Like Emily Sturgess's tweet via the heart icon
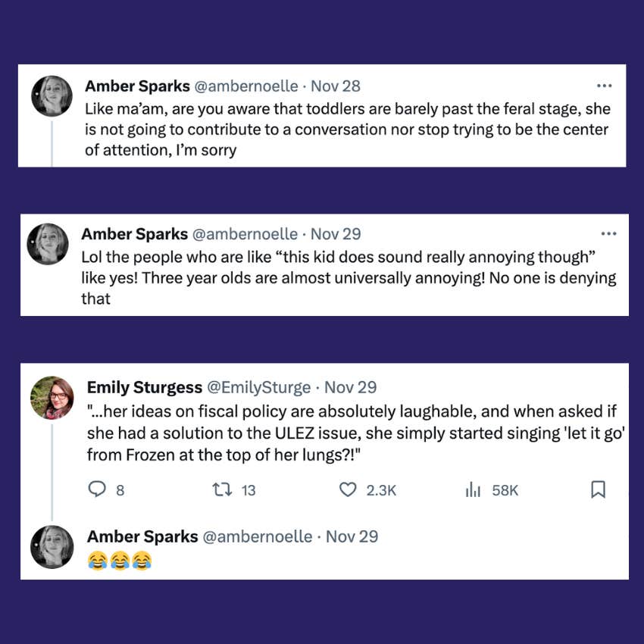Image resolution: width=644 pixels, height=644 pixels. [x=347, y=490]
